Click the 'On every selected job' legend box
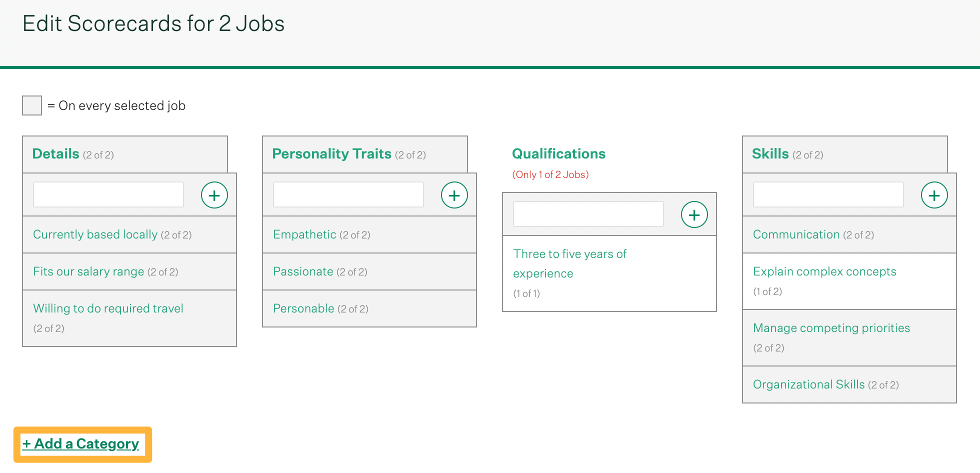This screenshot has width=980, height=473. coord(32,105)
